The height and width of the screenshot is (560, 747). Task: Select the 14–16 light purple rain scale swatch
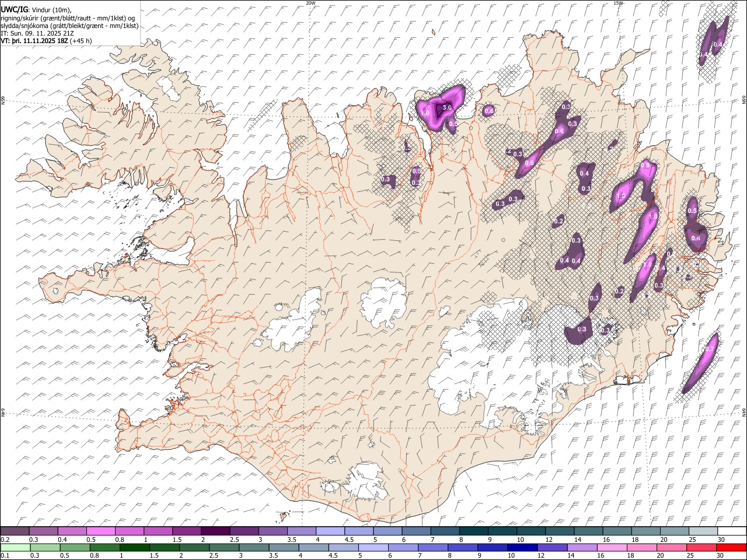click(581, 547)
